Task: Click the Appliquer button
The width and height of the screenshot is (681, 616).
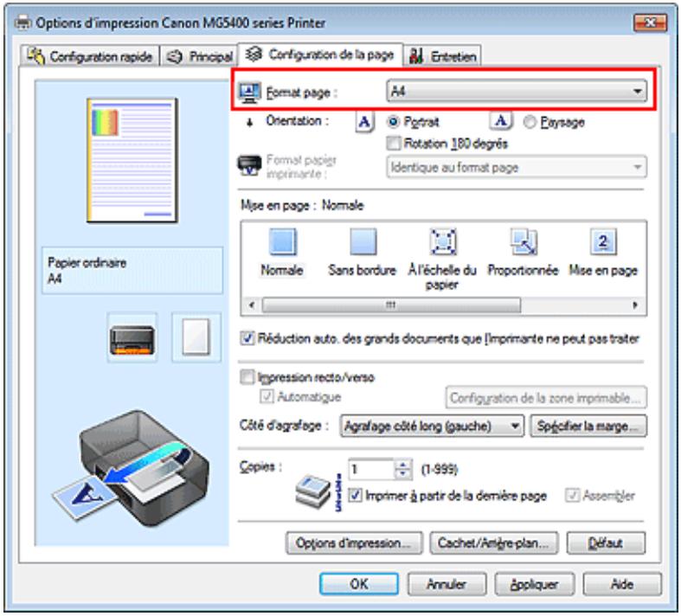Action: coord(534,584)
